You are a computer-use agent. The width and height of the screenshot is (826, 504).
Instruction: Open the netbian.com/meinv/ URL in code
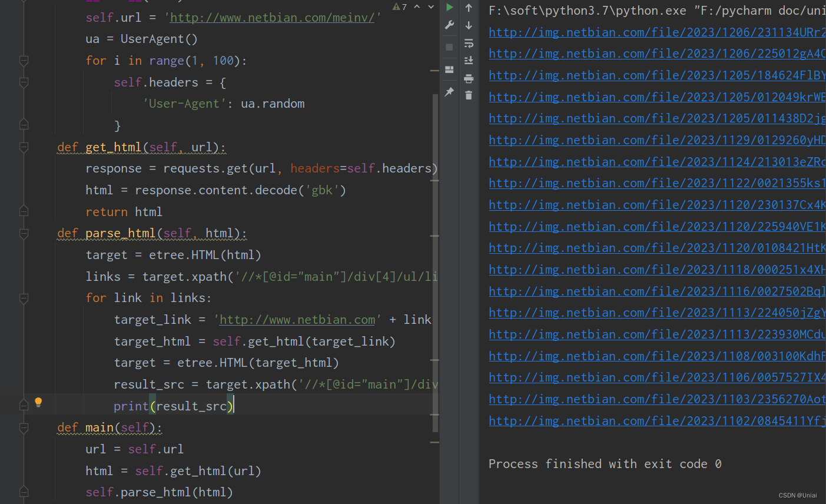coord(272,18)
